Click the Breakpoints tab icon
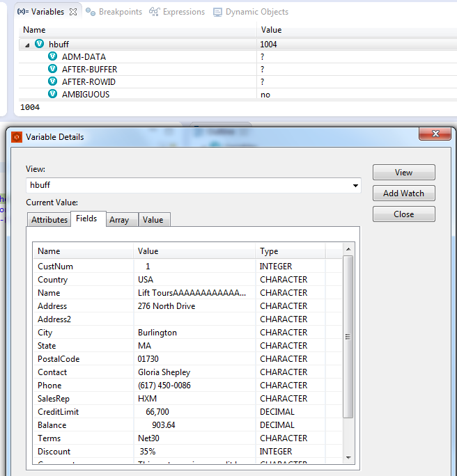This screenshot has height=476, width=457. (x=91, y=12)
